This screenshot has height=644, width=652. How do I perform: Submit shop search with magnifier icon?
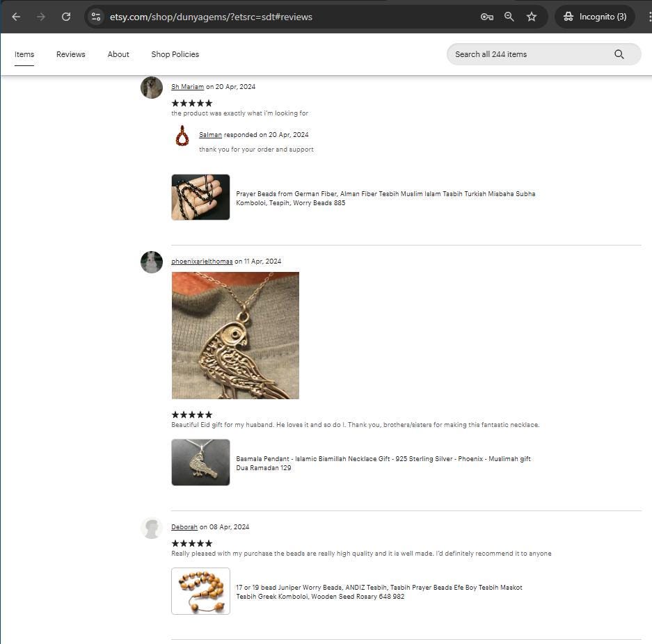point(619,54)
